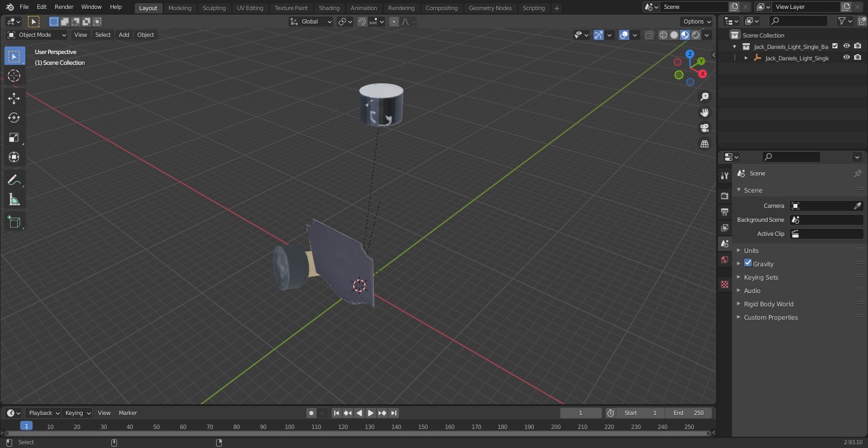Activate the 3D Cursor tool

coord(14,76)
